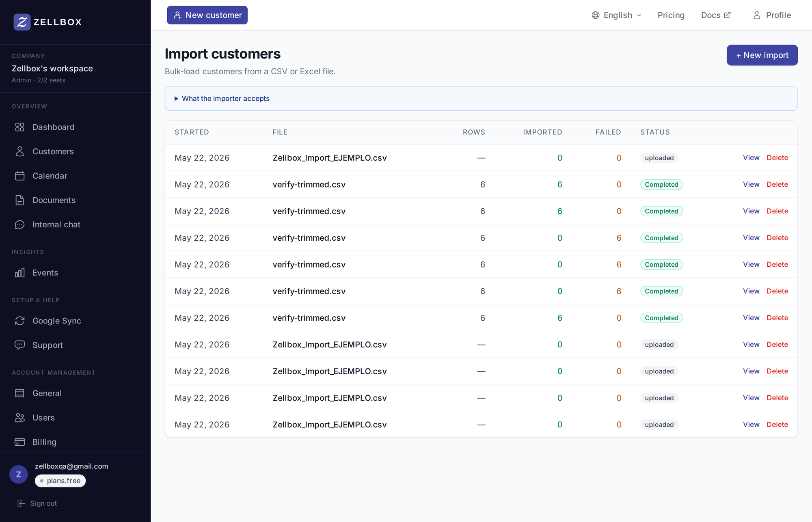
Task: Click the IMPORTED column header
Action: (x=542, y=132)
